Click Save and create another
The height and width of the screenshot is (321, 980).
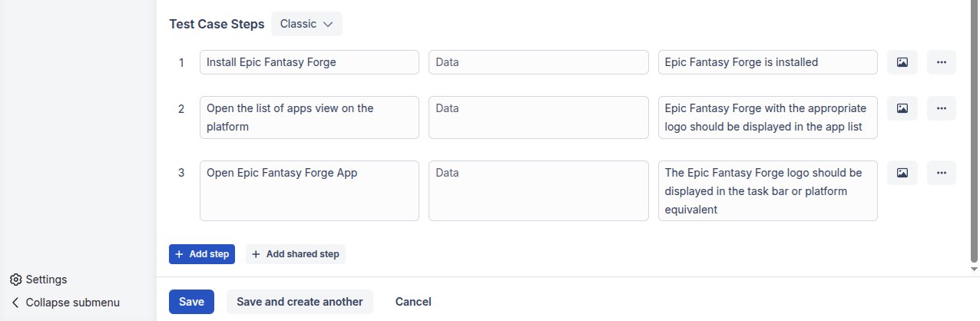click(x=300, y=302)
